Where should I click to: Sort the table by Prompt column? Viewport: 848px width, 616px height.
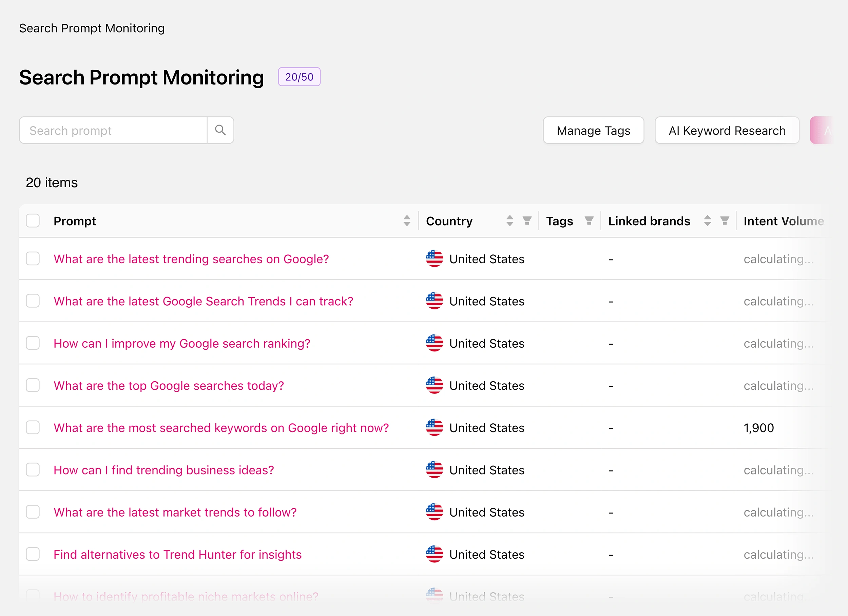click(407, 221)
